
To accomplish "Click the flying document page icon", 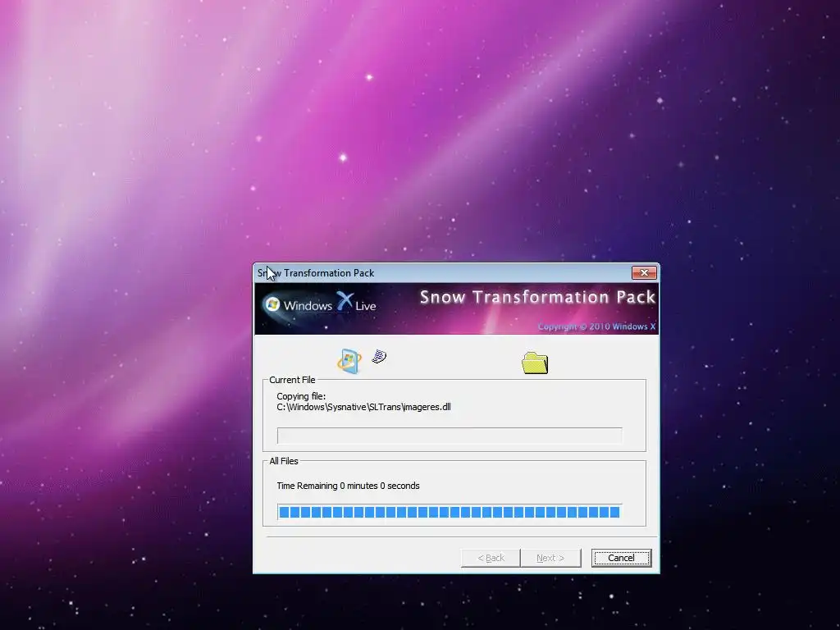I will 379,356.
